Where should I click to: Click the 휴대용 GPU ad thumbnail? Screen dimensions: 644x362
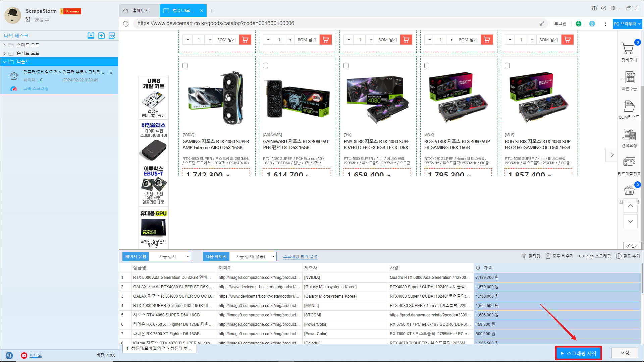(154, 229)
